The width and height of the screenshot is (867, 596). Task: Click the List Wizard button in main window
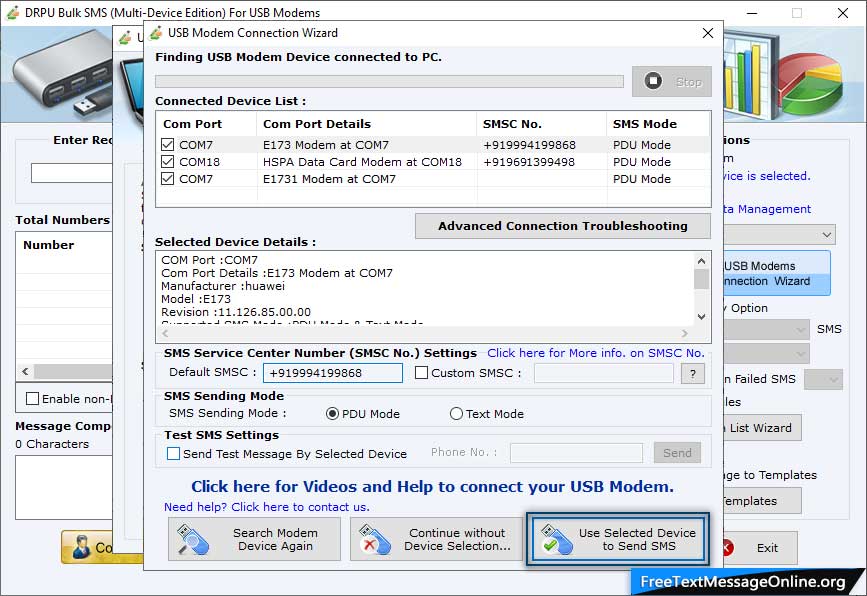pos(762,428)
